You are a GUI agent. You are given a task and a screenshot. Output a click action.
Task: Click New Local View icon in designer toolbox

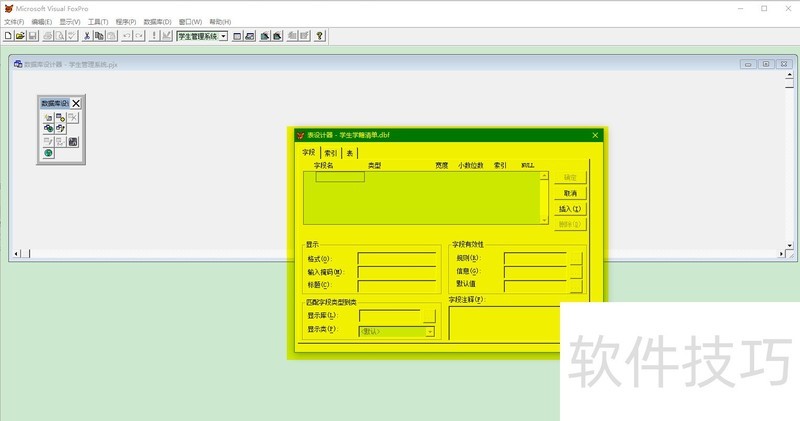click(60, 129)
